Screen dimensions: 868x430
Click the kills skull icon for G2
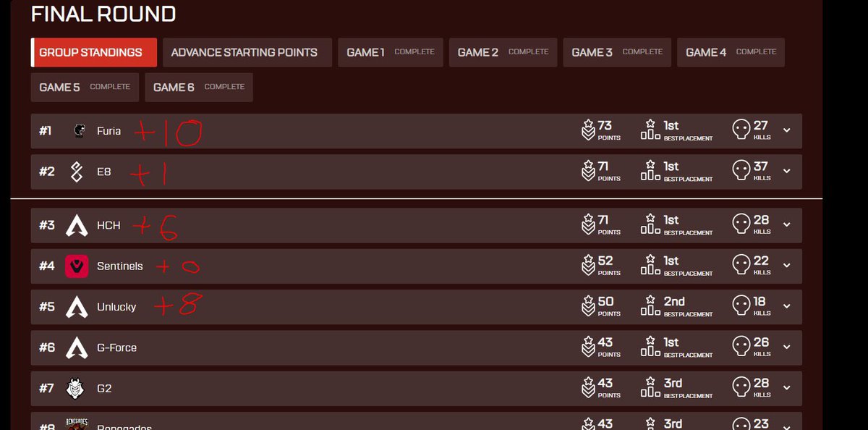tap(741, 387)
